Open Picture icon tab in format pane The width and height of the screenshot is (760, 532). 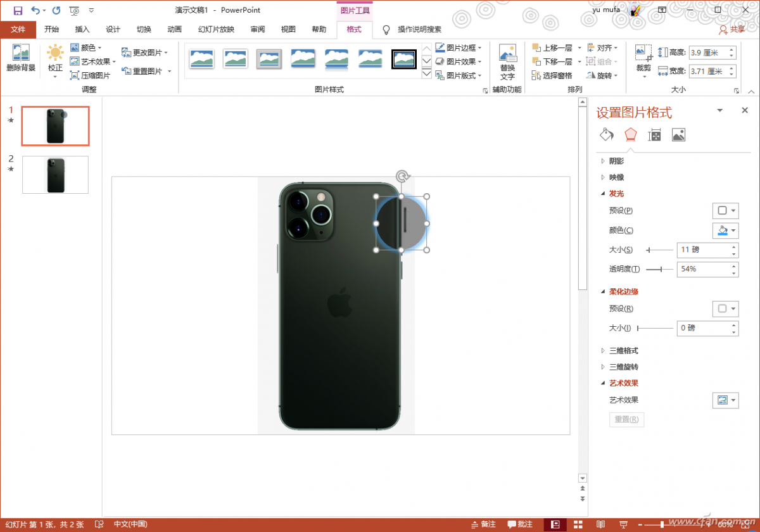[679, 135]
